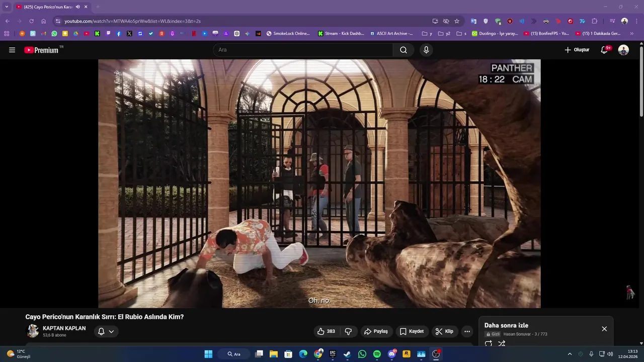Click the install/cast icon in address bar
The width and height of the screenshot is (644, 362).
pos(435,21)
